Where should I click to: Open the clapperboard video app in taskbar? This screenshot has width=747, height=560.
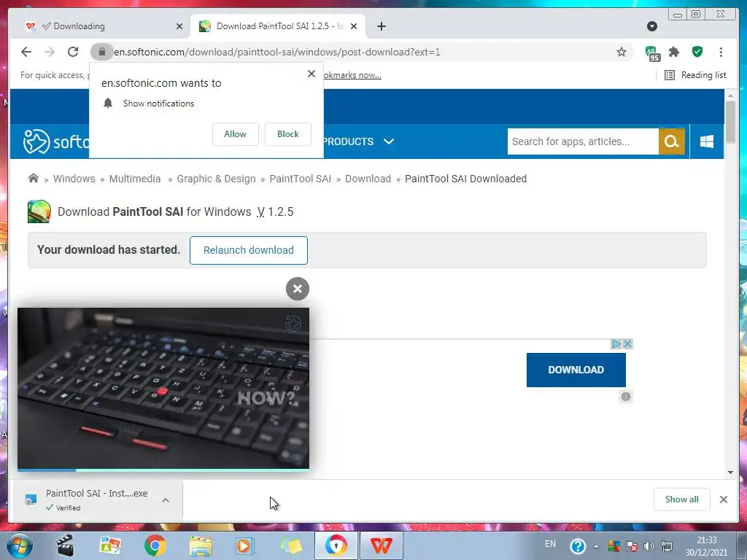[65, 545]
